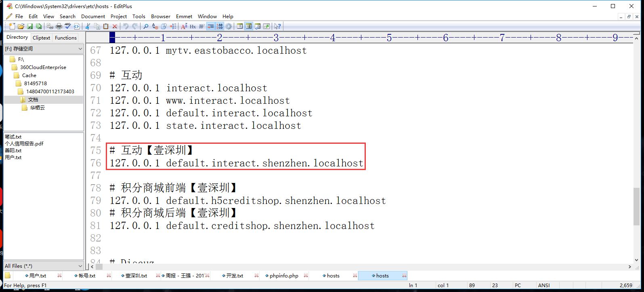Open the Preferences gear icon
Image resolution: width=644 pixels, height=292 pixels.
[x=229, y=26]
